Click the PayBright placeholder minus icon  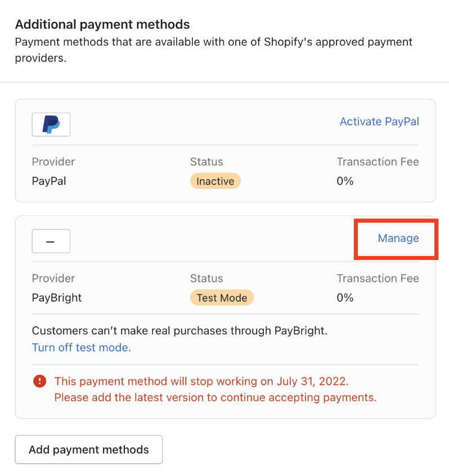[51, 241]
